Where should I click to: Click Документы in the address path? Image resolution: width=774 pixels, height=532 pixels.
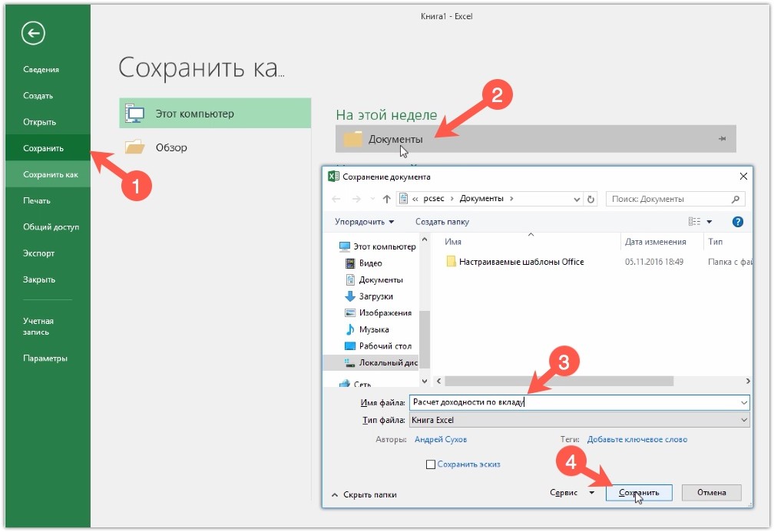pyautogui.click(x=481, y=198)
